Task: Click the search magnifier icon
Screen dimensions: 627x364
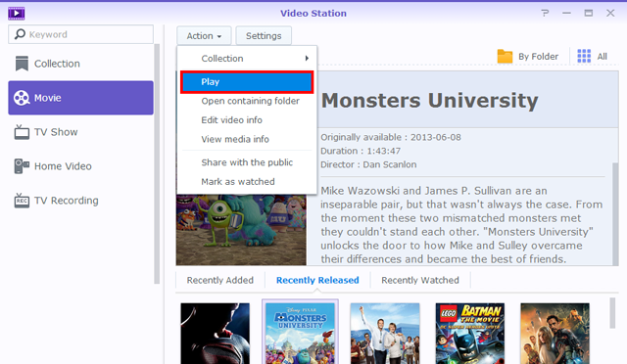Action: [20, 34]
